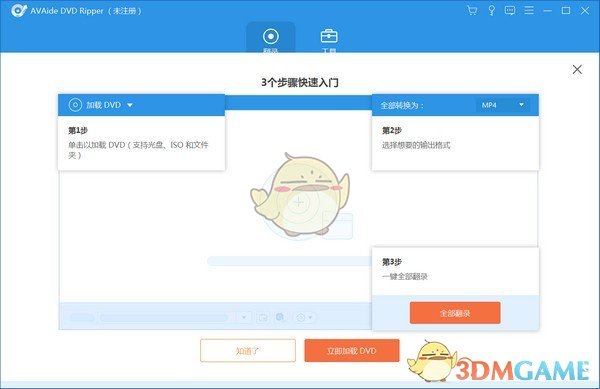The width and height of the screenshot is (600, 389).
Task: Switch to the Ripper disc tab
Action: click(x=271, y=38)
